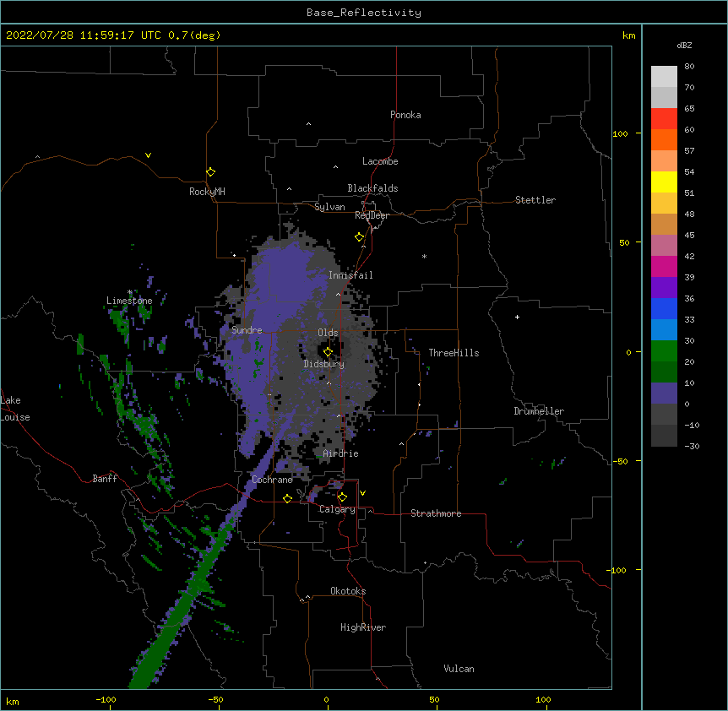This screenshot has width=728, height=711.
Task: Click the HighRiver label
Action: pos(363,627)
